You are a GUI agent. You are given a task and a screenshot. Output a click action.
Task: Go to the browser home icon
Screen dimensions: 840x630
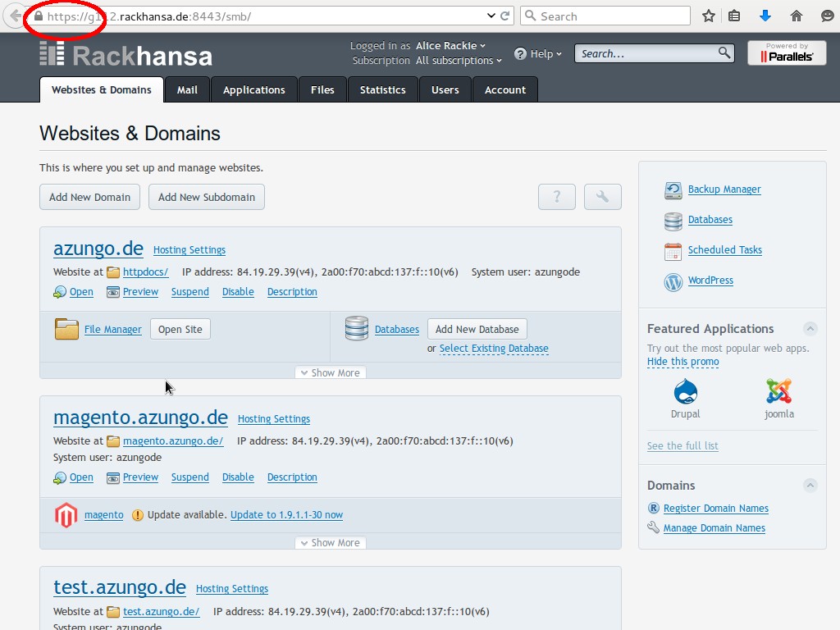[796, 16]
